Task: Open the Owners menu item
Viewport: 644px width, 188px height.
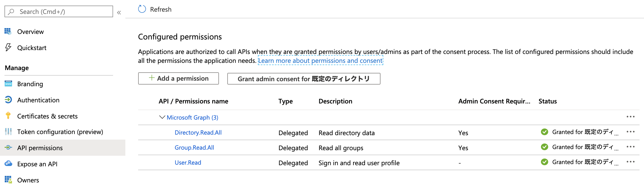Action: click(x=28, y=180)
